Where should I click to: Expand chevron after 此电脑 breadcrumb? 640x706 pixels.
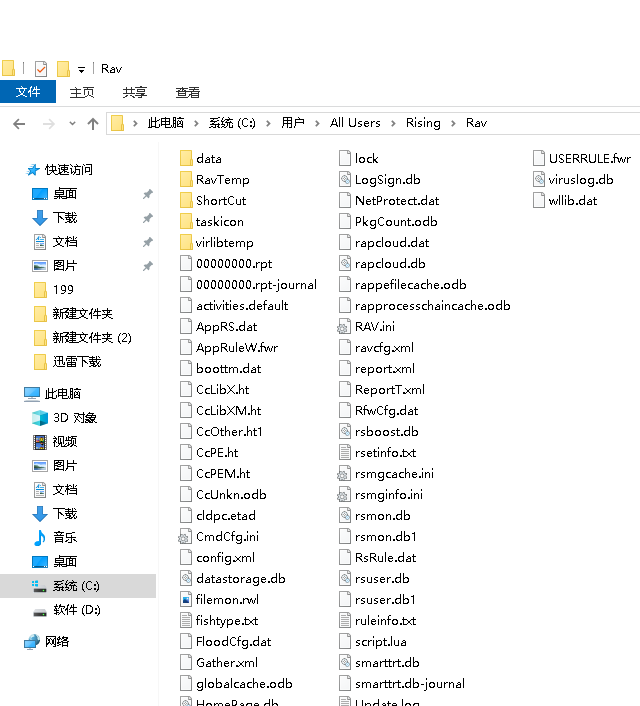coord(196,123)
